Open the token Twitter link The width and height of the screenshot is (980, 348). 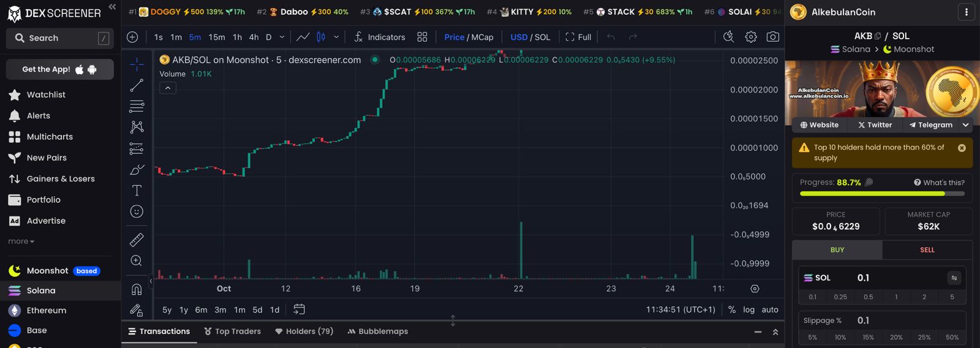[875, 125]
